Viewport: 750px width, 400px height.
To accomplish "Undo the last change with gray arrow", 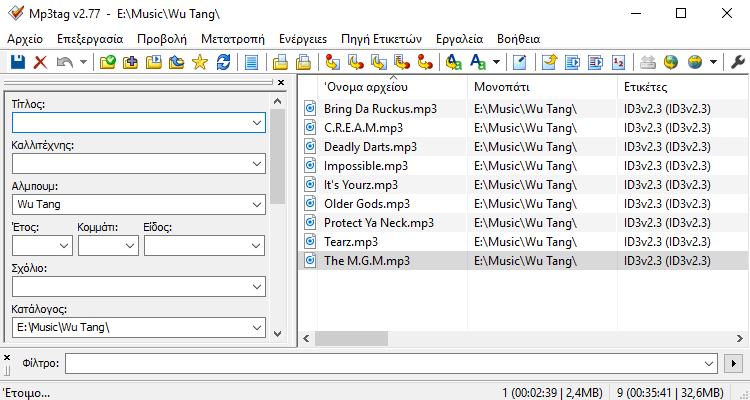I will point(64,62).
